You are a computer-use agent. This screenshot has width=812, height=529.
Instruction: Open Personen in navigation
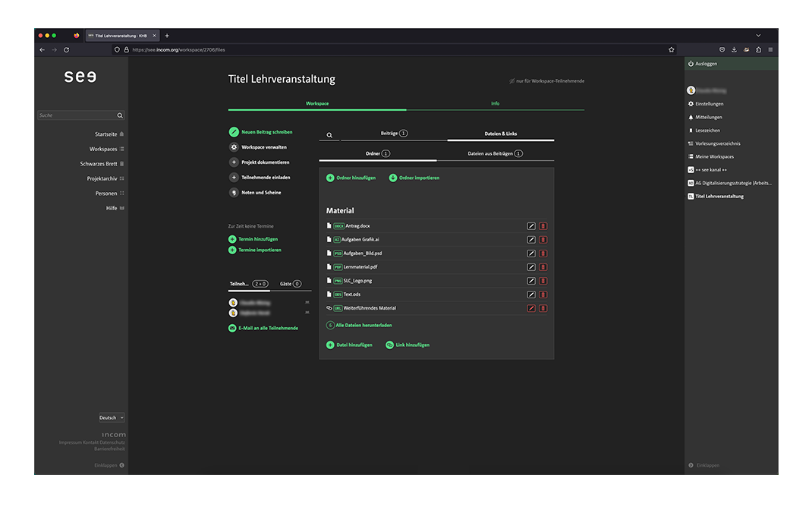[x=109, y=194]
